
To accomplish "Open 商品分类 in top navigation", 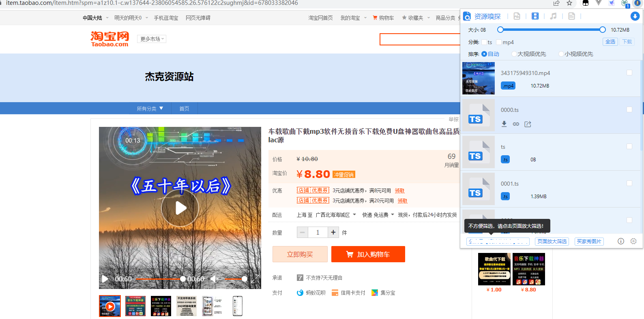I will (445, 18).
